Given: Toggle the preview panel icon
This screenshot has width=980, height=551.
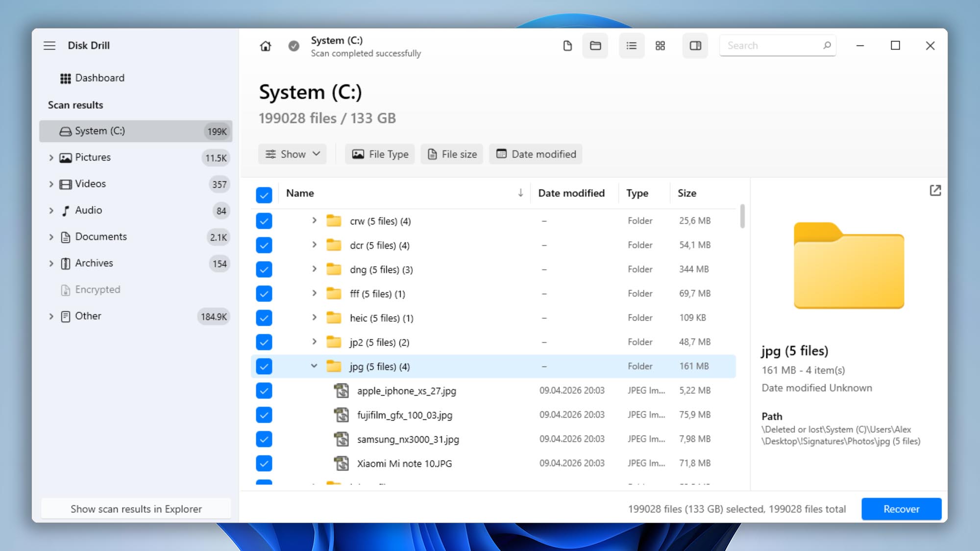Looking at the screenshot, I should click(695, 46).
